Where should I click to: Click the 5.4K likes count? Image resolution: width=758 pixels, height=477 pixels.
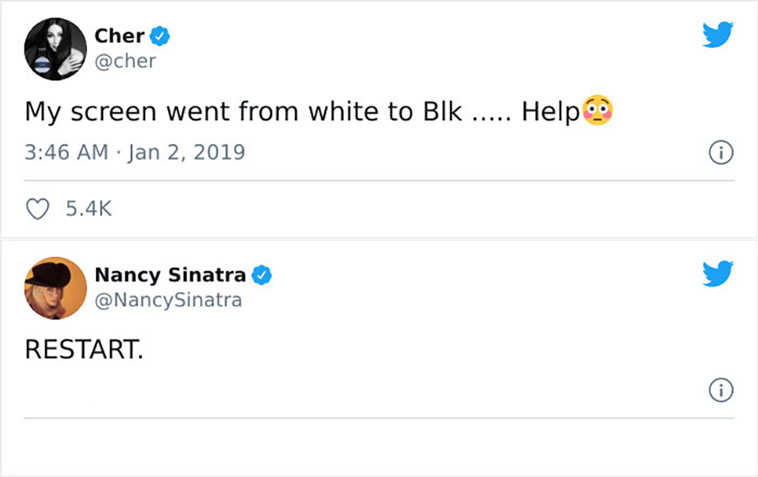(88, 209)
